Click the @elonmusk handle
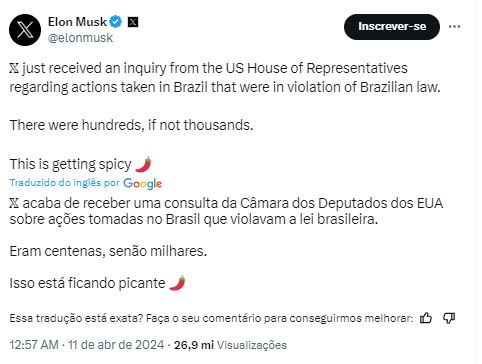482x364 pixels. 80,38
